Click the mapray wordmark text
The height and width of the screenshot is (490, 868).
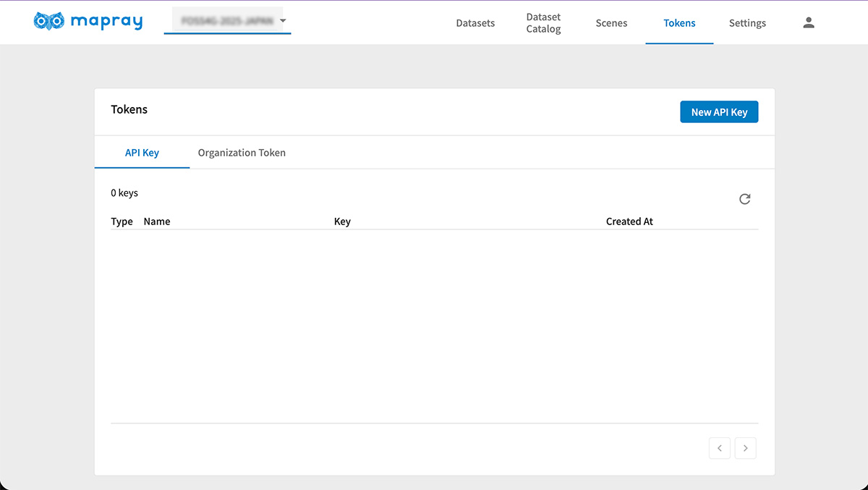click(106, 22)
